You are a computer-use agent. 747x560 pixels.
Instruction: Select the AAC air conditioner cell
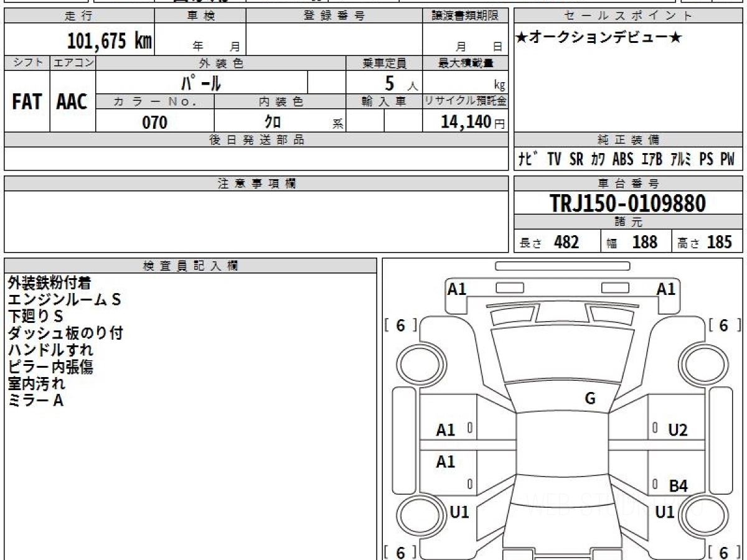(x=72, y=102)
